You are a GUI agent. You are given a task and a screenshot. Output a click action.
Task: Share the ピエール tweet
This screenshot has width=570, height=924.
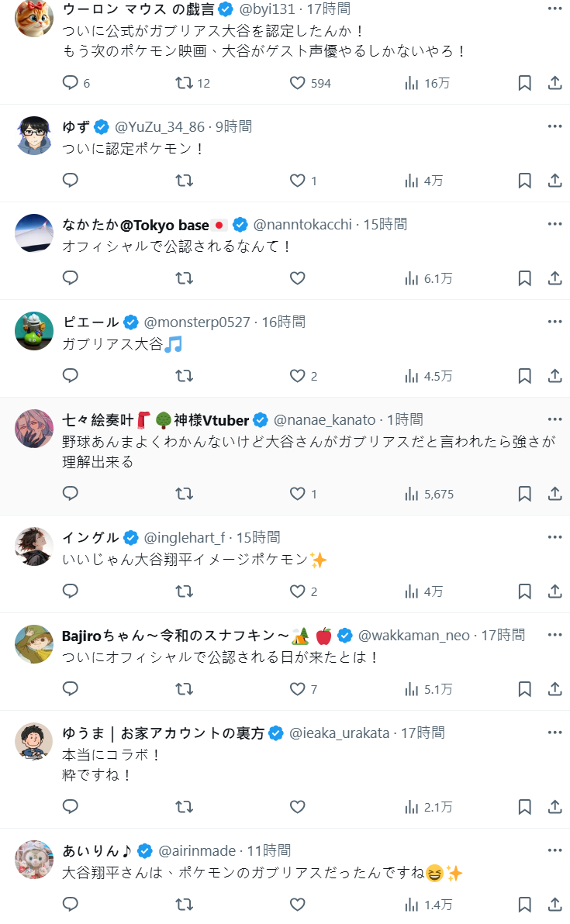[x=555, y=376]
